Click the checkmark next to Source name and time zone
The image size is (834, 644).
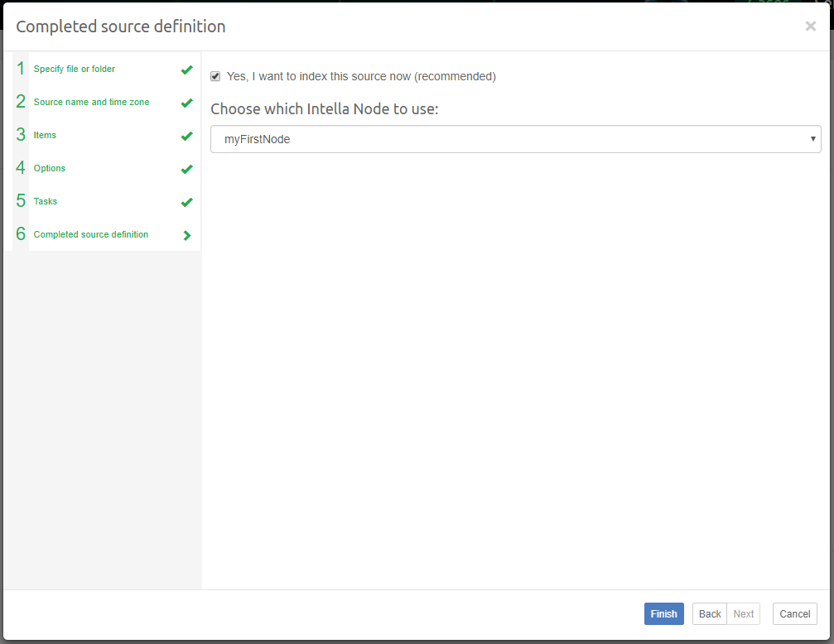pyautogui.click(x=187, y=103)
